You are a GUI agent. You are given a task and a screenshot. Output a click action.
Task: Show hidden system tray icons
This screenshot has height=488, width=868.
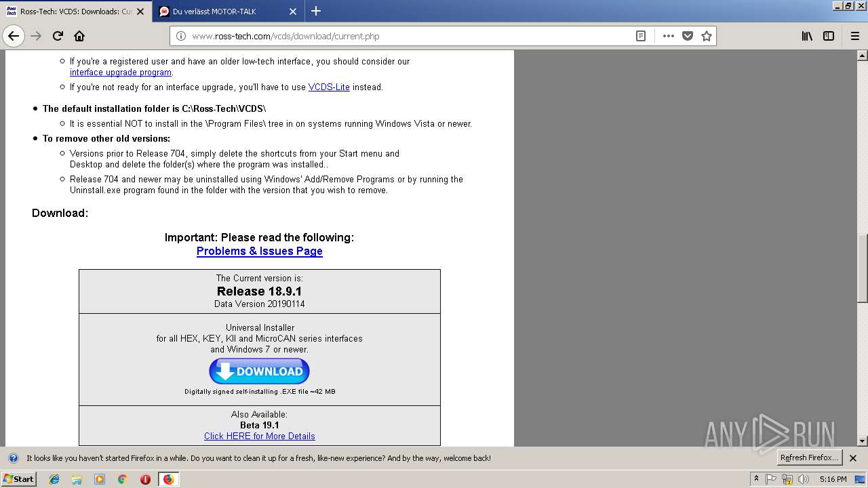(x=756, y=479)
